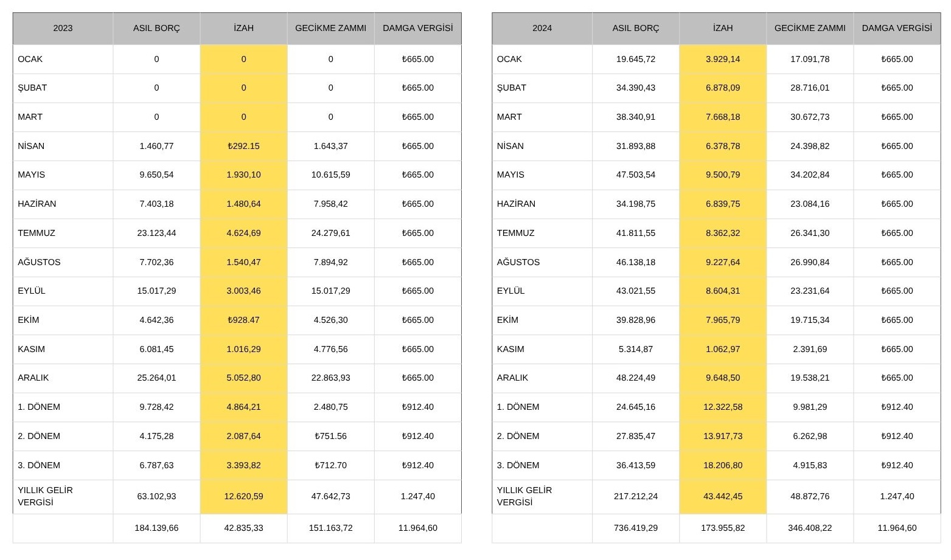Click the 22.863,93 ARALIK cell
The width and height of the screenshot is (951, 560).
point(330,378)
